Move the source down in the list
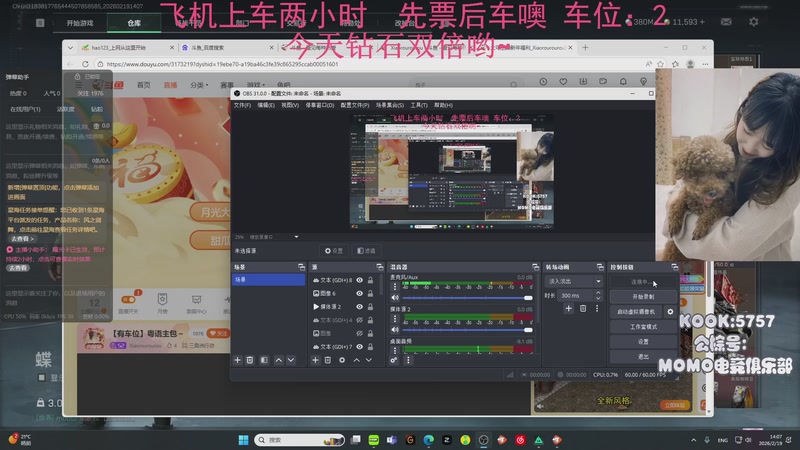800x450 pixels. point(369,360)
